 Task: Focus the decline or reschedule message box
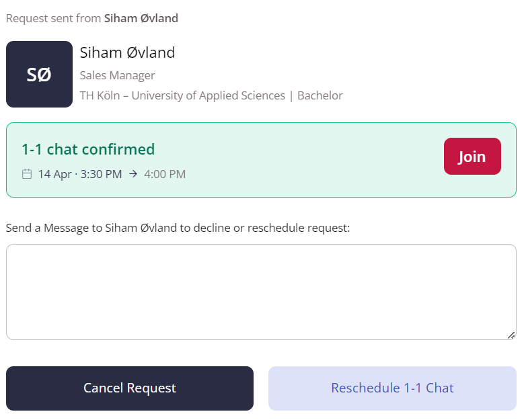click(261, 292)
